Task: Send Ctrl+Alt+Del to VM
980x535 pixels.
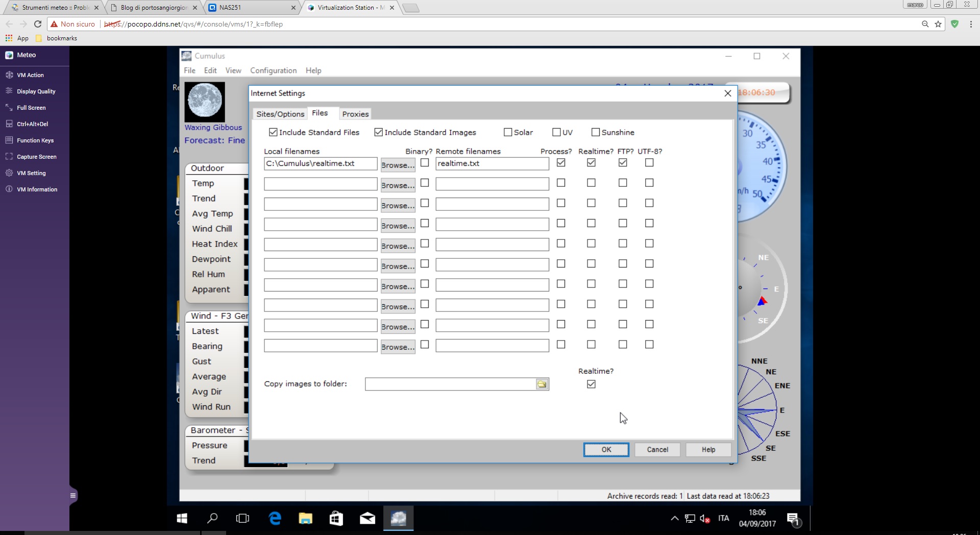Action: (x=32, y=124)
